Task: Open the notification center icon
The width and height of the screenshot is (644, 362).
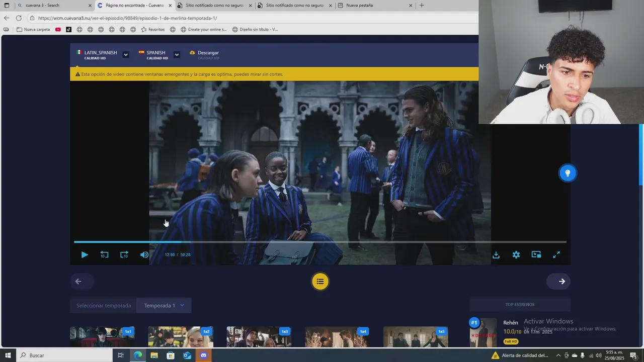Action: click(633, 355)
